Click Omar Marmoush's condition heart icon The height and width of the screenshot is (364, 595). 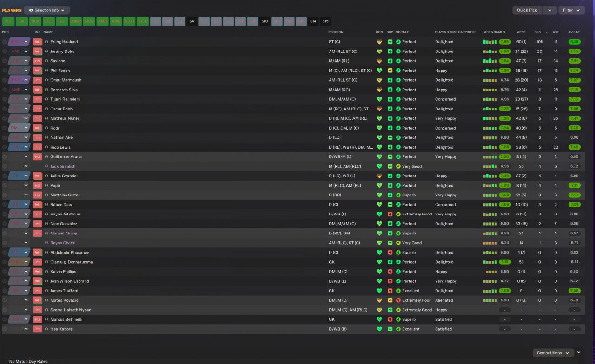[x=379, y=80]
